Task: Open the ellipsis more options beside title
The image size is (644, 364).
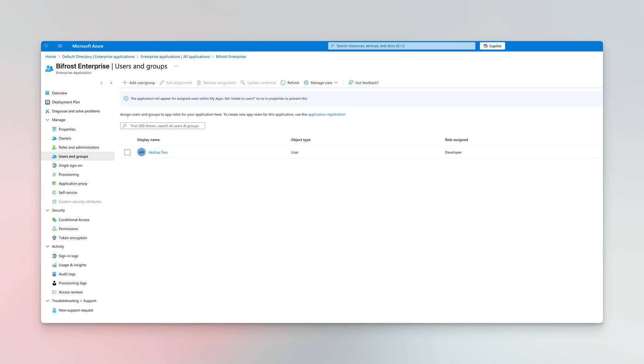Action: coord(176,66)
